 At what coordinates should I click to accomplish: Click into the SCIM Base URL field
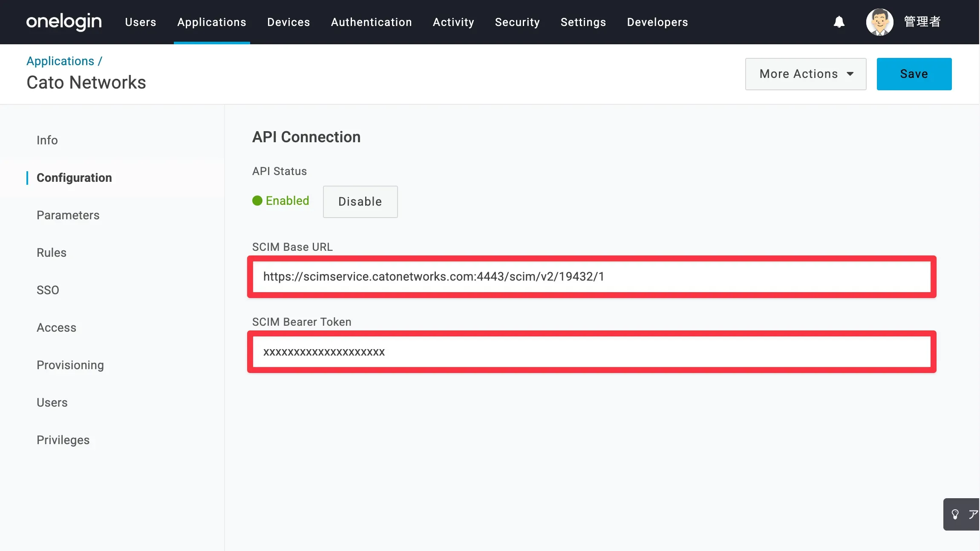(x=591, y=277)
